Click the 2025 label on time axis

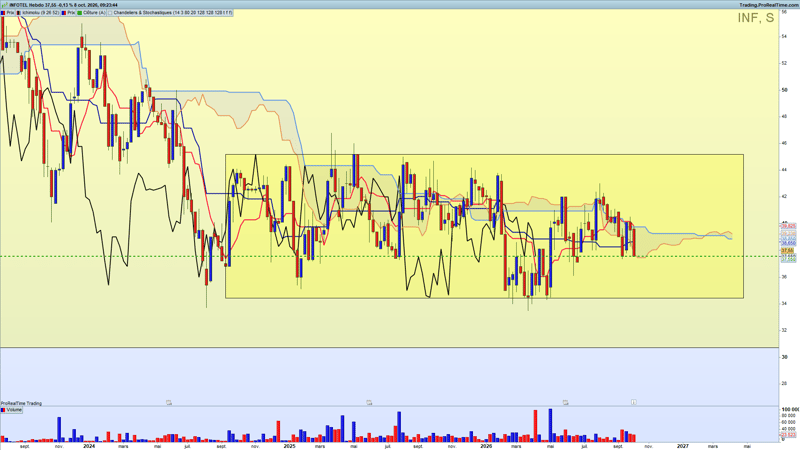pyautogui.click(x=289, y=446)
